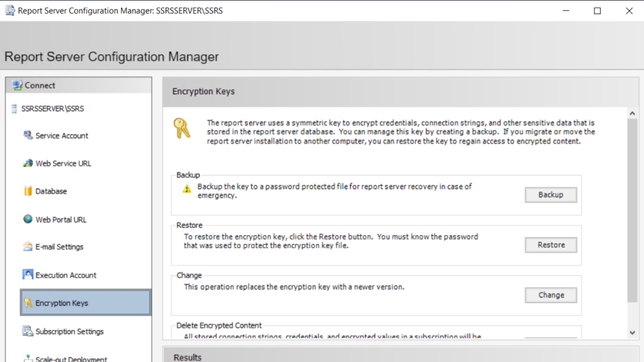This screenshot has height=362, width=644.
Task: Click the app icon in the title bar
Action: 10,11
